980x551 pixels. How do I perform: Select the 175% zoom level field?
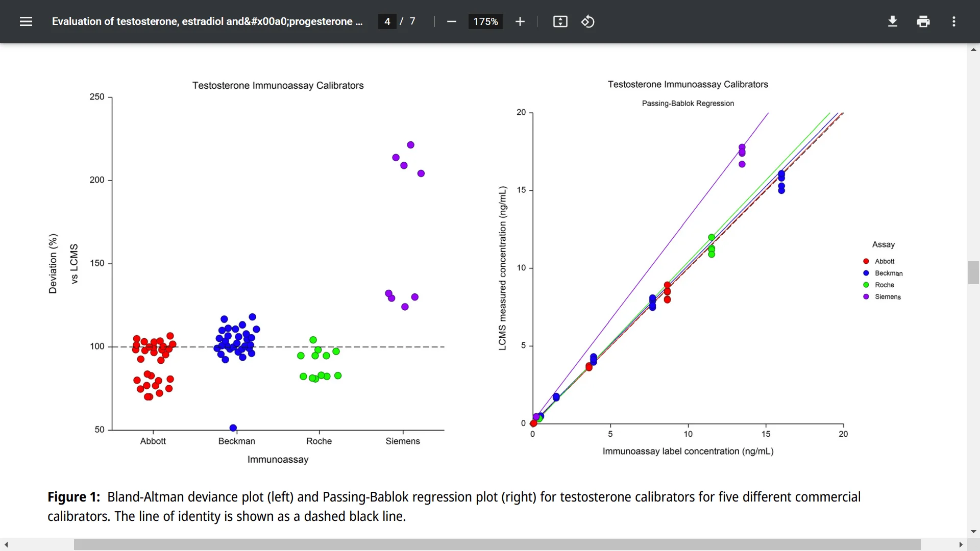[x=485, y=21]
